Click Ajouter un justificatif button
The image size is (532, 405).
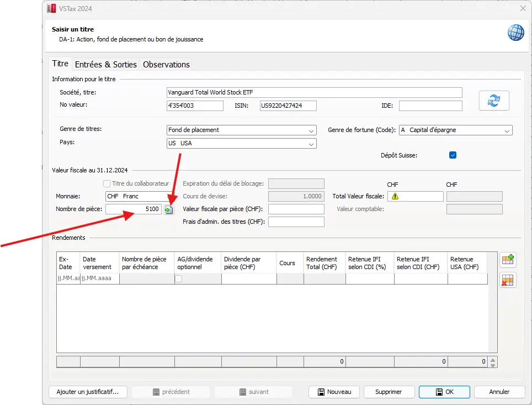tap(88, 392)
